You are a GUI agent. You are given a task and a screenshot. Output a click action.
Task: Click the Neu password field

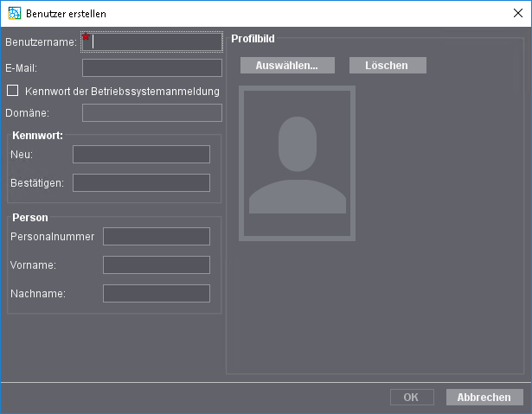[141, 155]
